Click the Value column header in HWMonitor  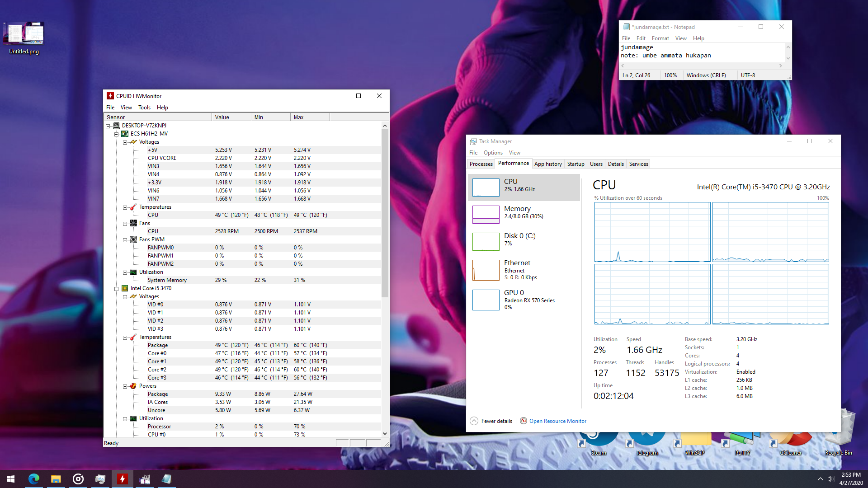231,117
